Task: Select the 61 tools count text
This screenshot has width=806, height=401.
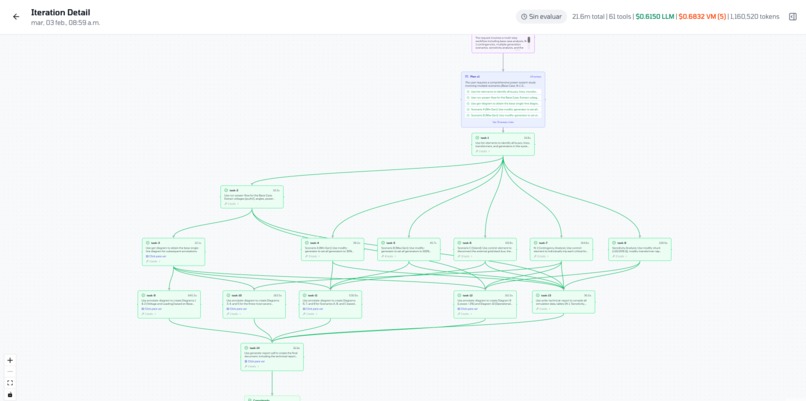Action: pos(620,16)
